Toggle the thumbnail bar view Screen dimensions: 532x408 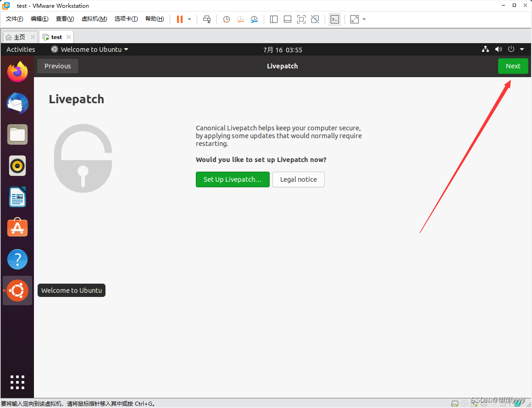pyautogui.click(x=288, y=19)
